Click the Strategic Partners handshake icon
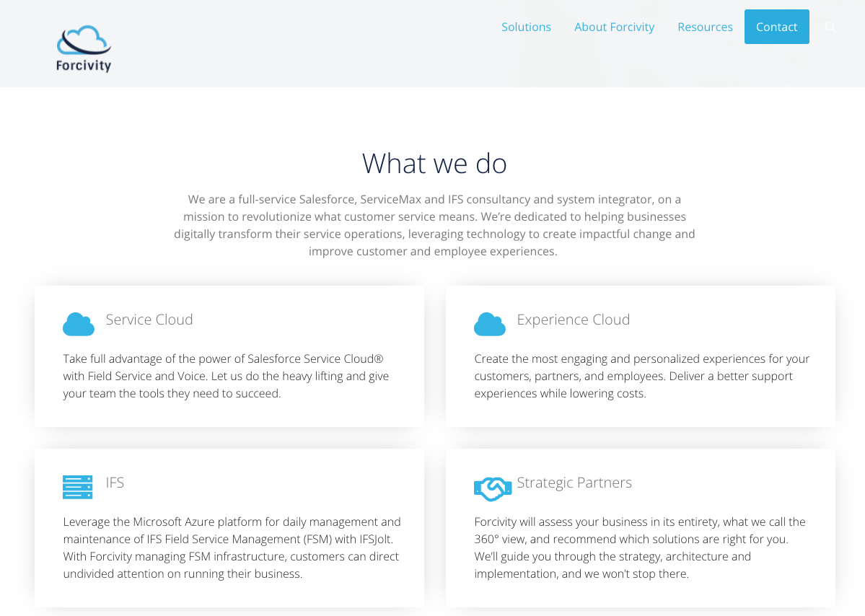This screenshot has height=616, width=865. pyautogui.click(x=493, y=488)
